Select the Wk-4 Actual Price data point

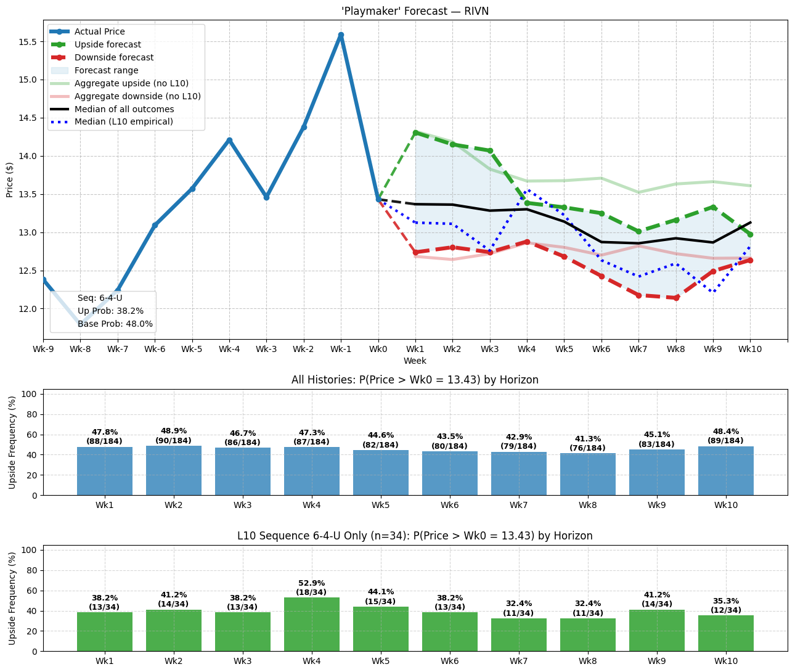coord(229,141)
